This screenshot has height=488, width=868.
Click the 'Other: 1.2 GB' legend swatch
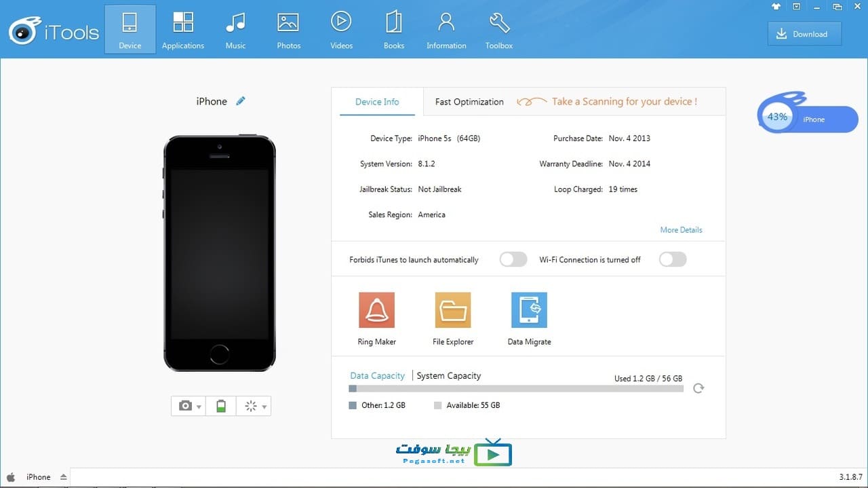[353, 405]
